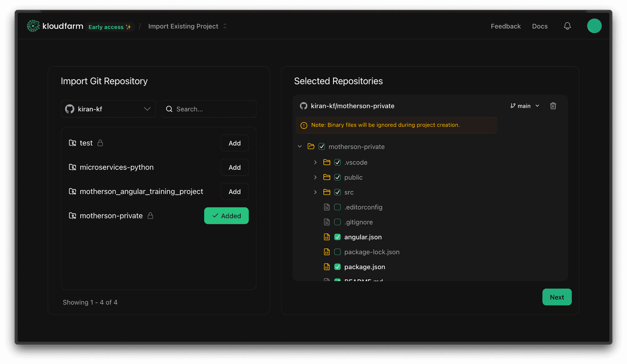
Task: Enable the package-lock.json checkbox
Action: tap(337, 252)
